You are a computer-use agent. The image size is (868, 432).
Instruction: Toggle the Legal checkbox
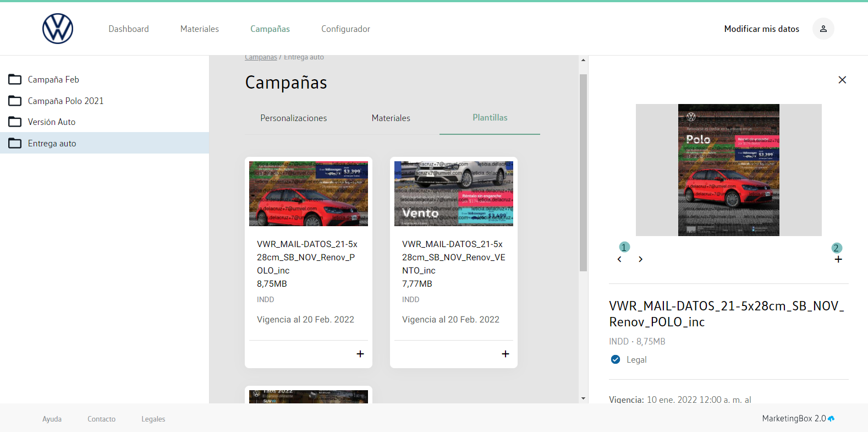click(x=616, y=359)
